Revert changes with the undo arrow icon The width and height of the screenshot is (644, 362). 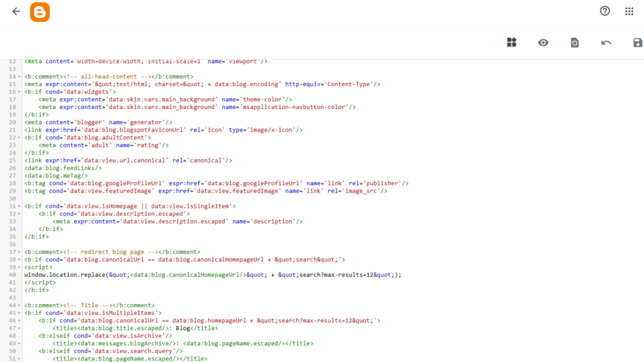tap(606, 42)
